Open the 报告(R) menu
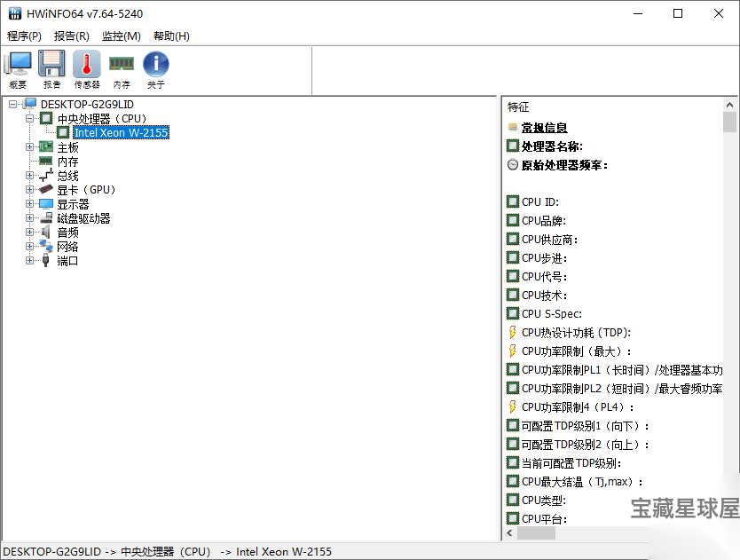This screenshot has width=740, height=560. click(71, 35)
